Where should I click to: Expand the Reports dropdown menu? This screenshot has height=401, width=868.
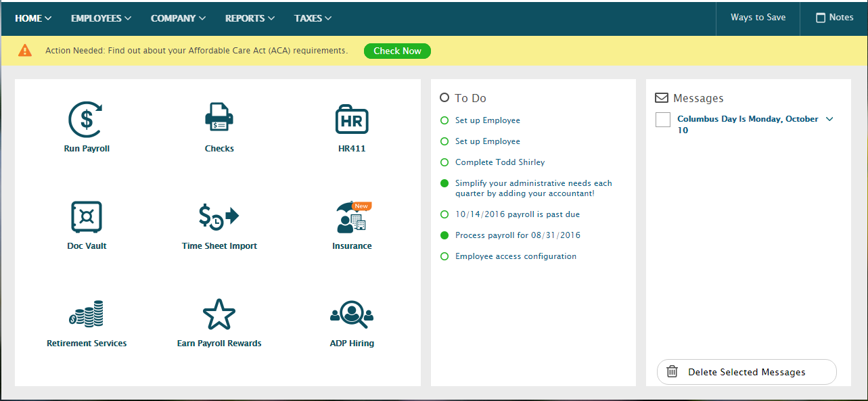[250, 18]
